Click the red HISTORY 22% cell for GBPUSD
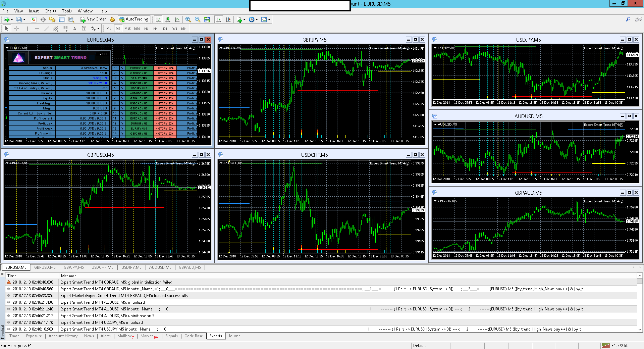Screen dimensions: 644x349 tap(164, 73)
